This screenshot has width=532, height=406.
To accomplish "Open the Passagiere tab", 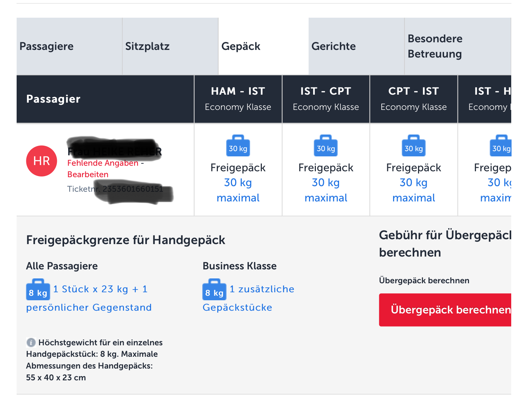I will point(69,46).
